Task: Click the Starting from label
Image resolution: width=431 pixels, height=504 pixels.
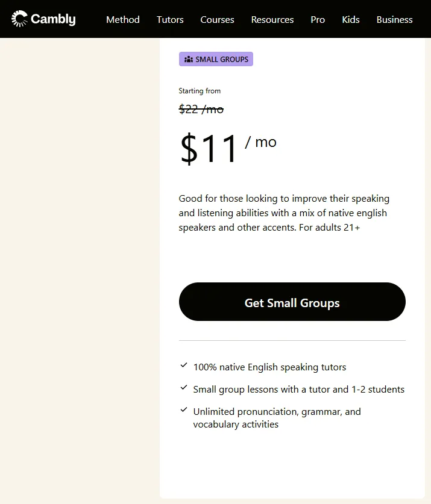Action: pyautogui.click(x=200, y=90)
